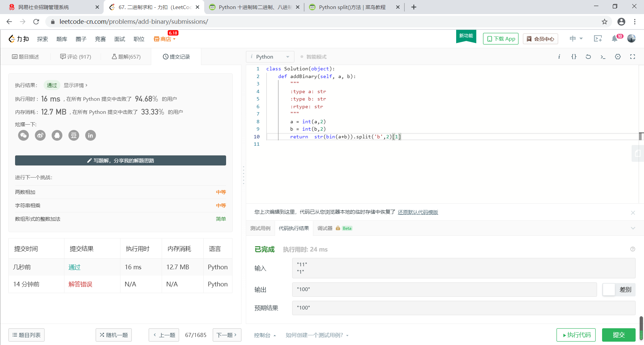Share result via WeChat icon
Viewport: 644px width, 345px height.
pos(23,135)
